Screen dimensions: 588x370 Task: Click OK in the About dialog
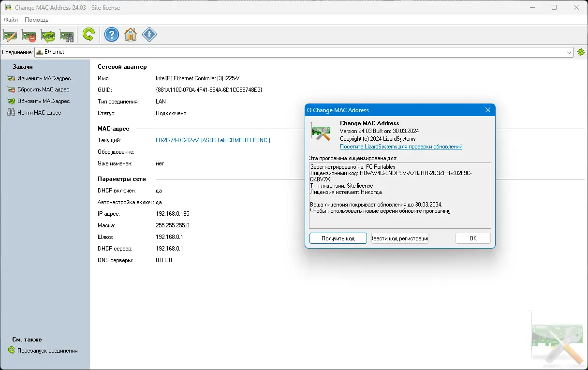click(x=473, y=238)
